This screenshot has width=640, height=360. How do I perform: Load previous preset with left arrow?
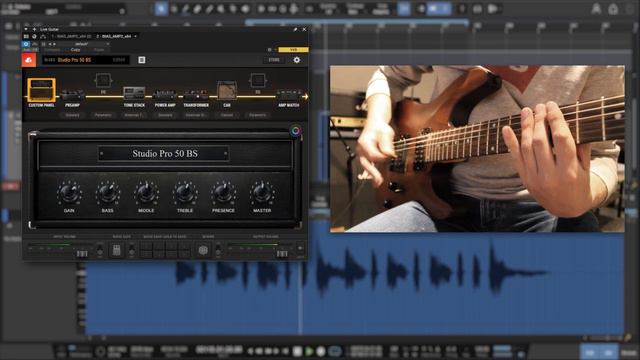pyautogui.click(x=50, y=44)
